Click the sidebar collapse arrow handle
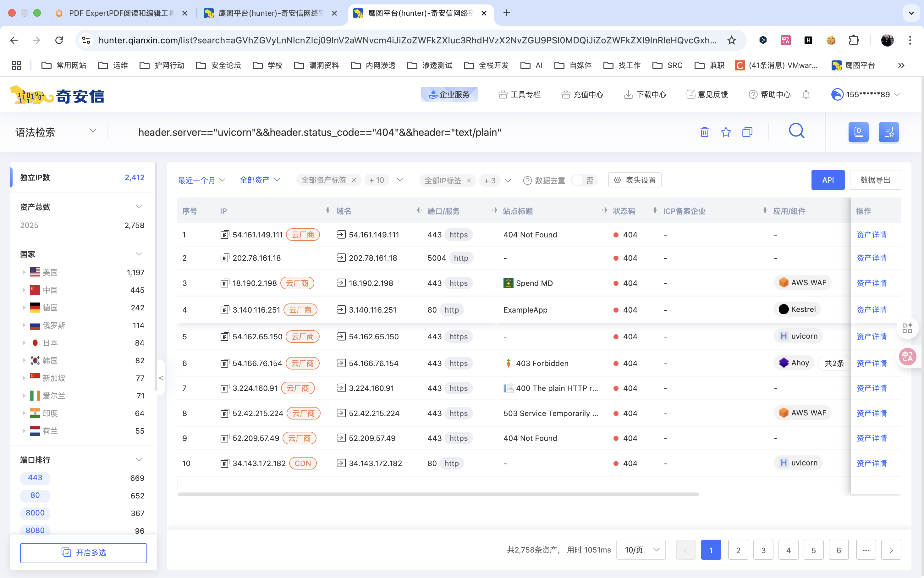Viewport: 924px width, 578px height. pyautogui.click(x=161, y=378)
